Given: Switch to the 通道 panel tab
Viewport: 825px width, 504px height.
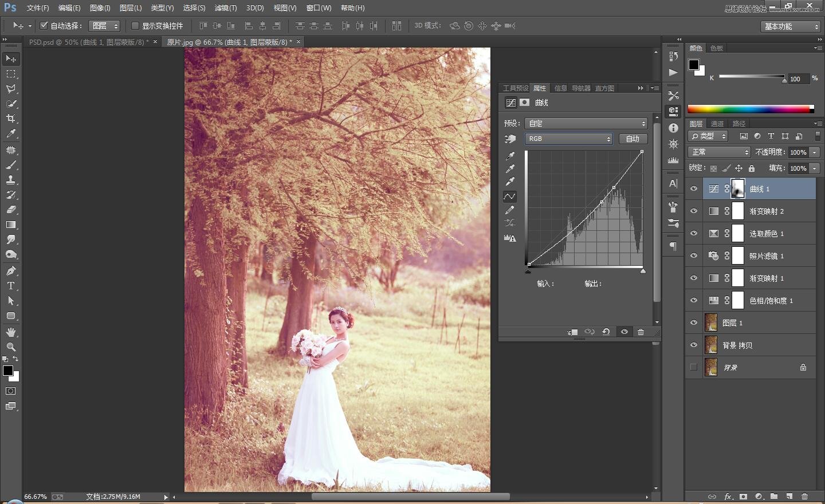Looking at the screenshot, I should (717, 123).
